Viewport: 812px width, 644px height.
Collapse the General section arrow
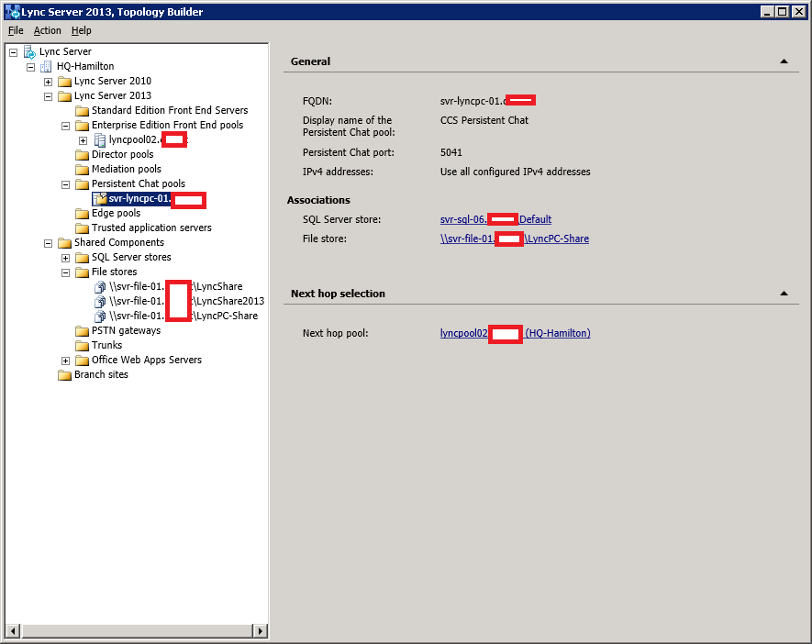[784, 61]
